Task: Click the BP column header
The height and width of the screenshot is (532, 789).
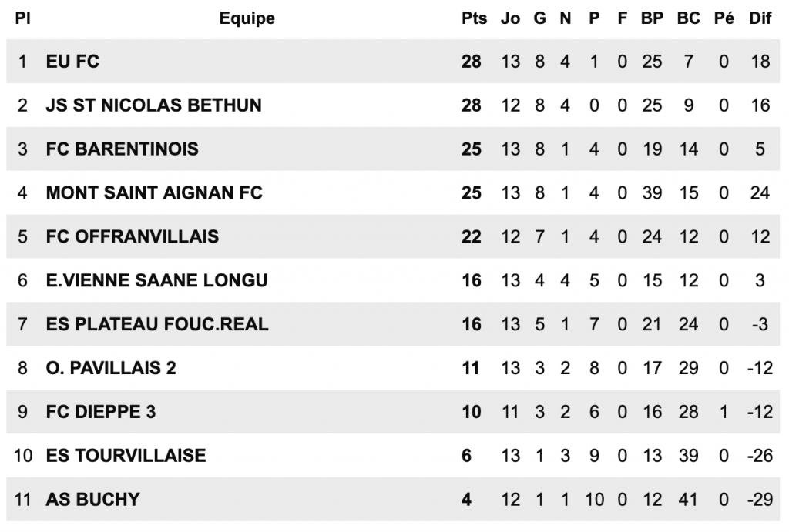Action: [x=652, y=18]
